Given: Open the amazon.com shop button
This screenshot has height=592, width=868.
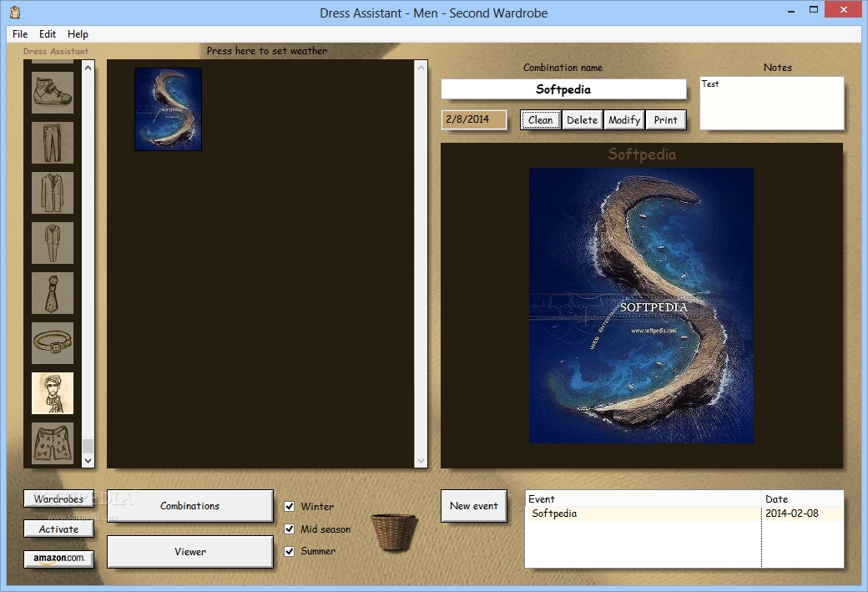Looking at the screenshot, I should click(x=58, y=559).
